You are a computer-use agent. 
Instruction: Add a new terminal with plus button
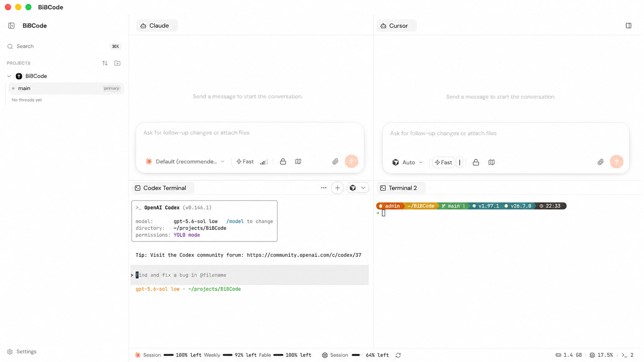pyautogui.click(x=337, y=188)
